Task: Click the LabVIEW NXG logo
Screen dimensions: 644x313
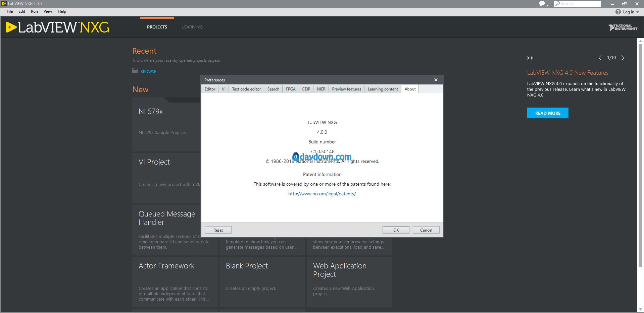Action: coord(58,27)
